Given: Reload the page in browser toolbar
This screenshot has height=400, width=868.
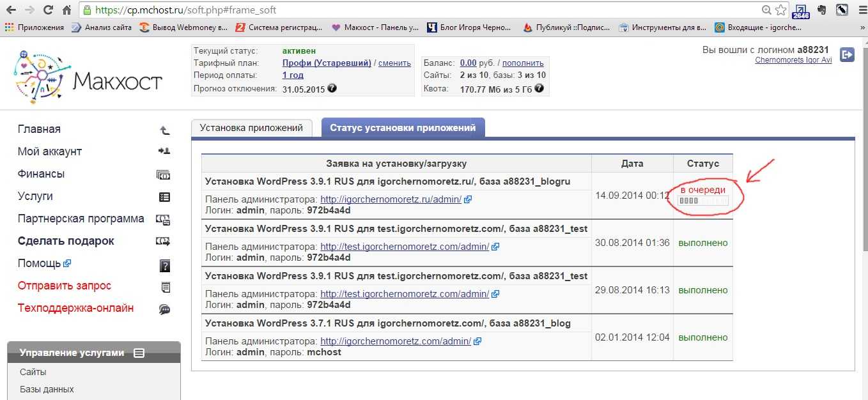Looking at the screenshot, I should coord(48,10).
